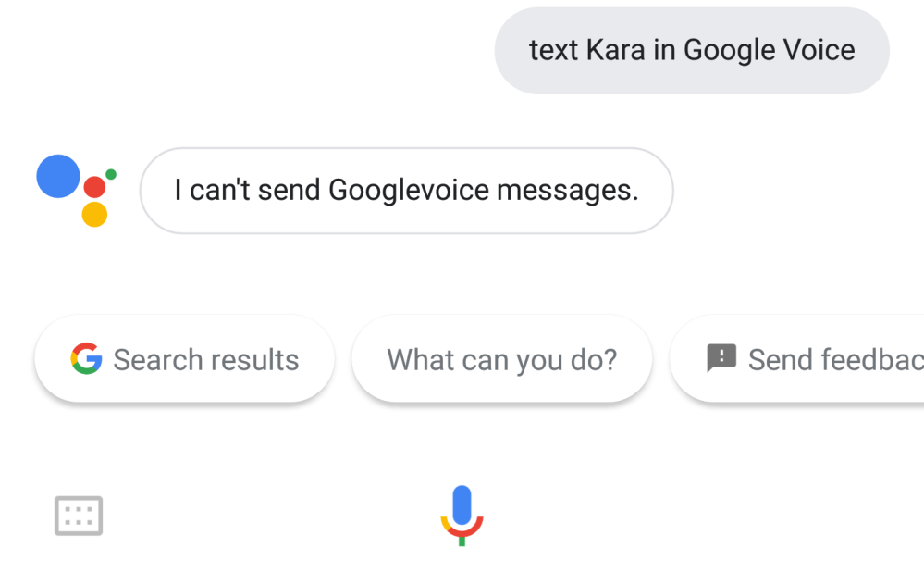
Task: Click the word "Kara" in the query
Action: [615, 50]
